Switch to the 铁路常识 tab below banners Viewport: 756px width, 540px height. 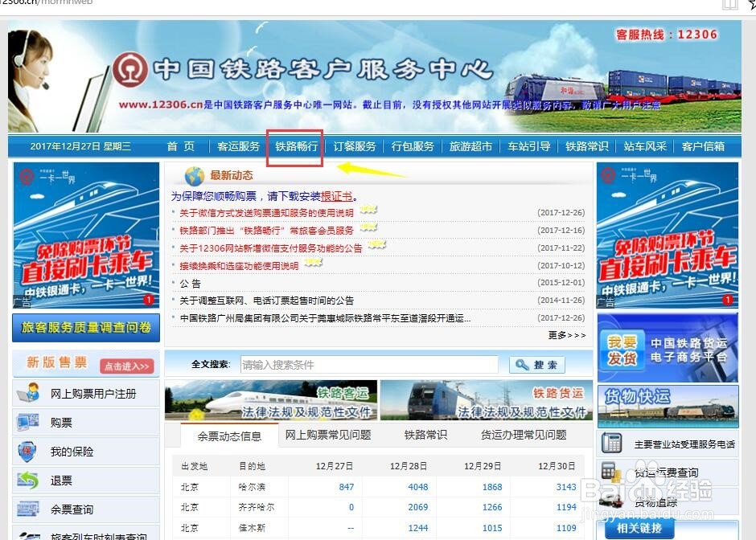425,435
